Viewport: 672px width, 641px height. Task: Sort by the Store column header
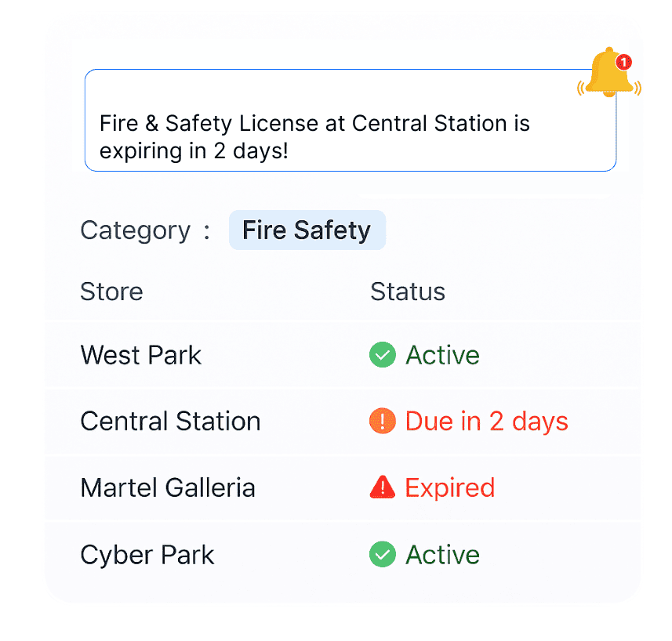click(x=111, y=292)
